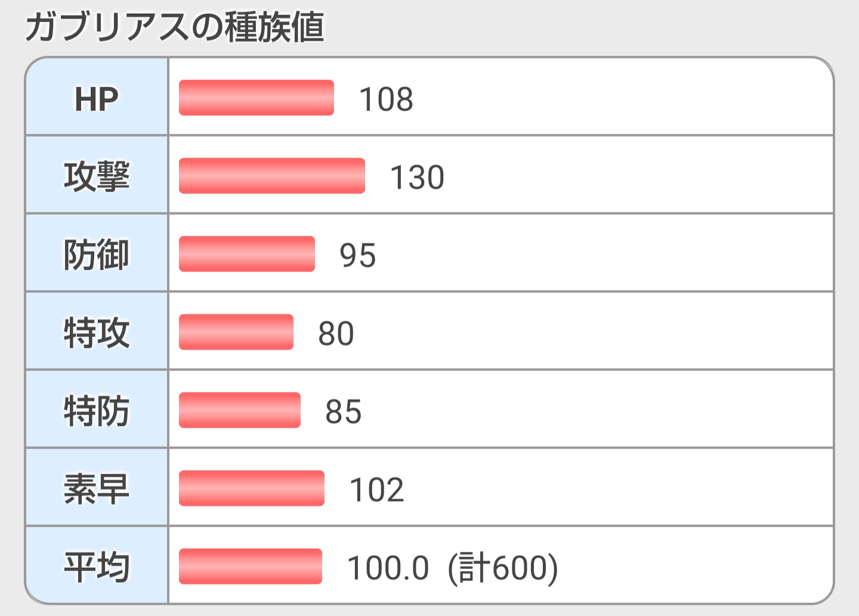This screenshot has width=859, height=616.
Task: Click the red 特防 stat bar
Action: 240,410
